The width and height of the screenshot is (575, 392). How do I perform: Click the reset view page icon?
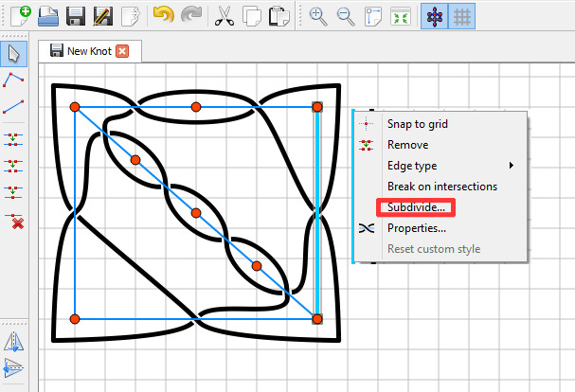click(x=373, y=16)
